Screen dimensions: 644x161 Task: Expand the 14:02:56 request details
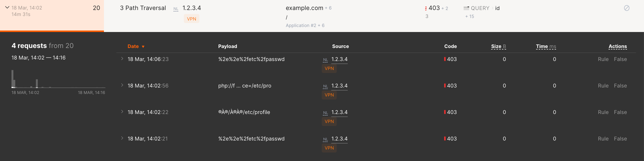point(122,85)
